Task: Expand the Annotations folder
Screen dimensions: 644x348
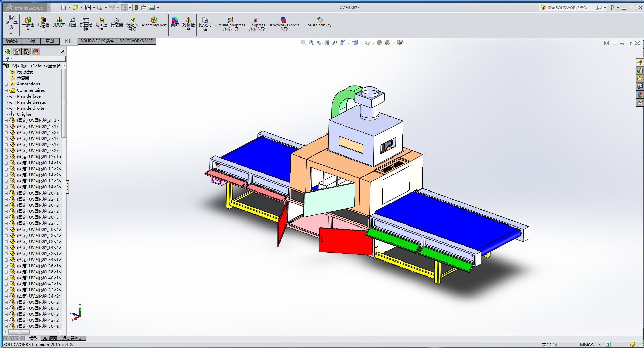Action: pos(6,84)
